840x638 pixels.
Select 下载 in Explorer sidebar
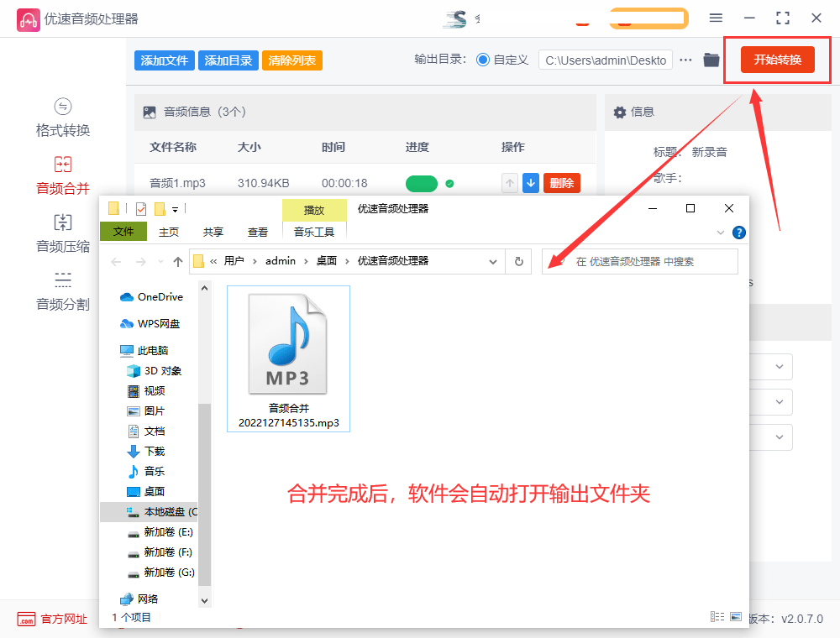[146, 451]
